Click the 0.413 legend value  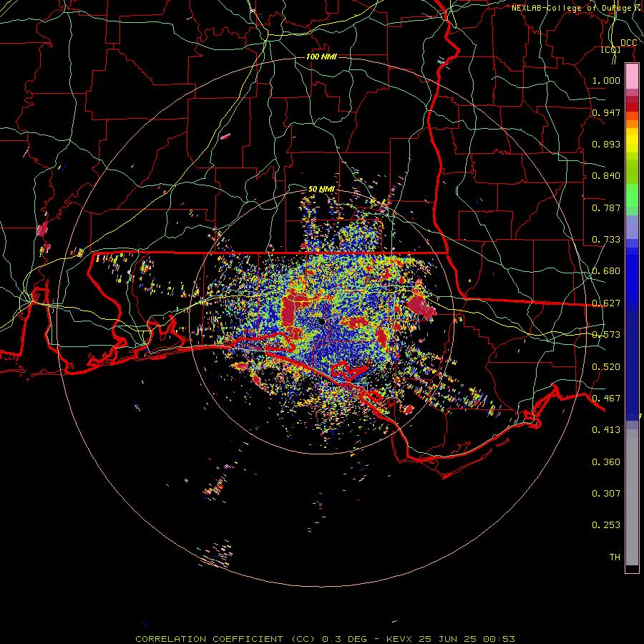pos(606,430)
